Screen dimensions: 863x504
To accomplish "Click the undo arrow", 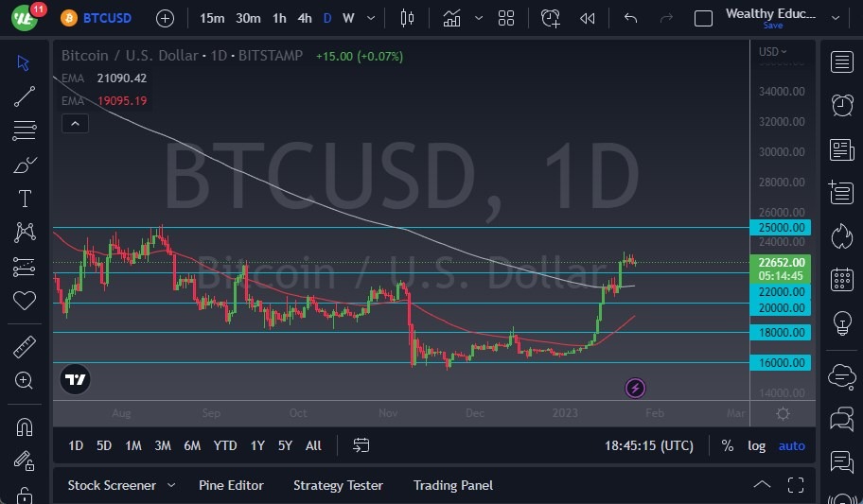I will (630, 18).
